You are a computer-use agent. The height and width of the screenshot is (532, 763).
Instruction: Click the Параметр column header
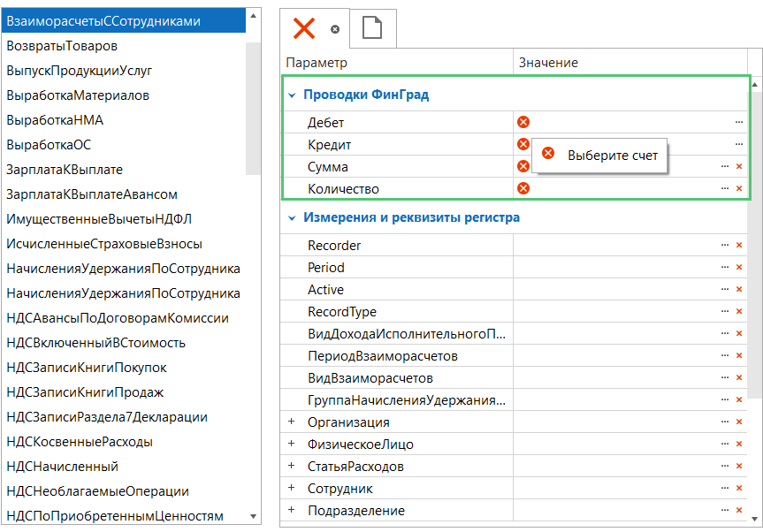[x=317, y=63]
